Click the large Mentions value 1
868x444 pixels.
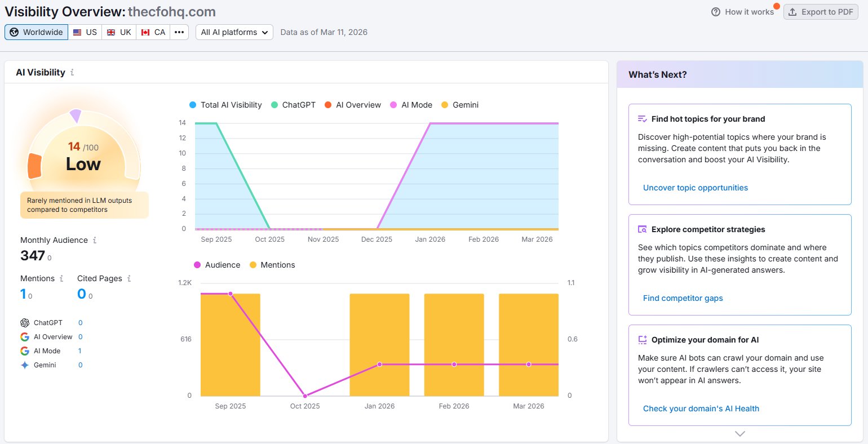(x=23, y=294)
